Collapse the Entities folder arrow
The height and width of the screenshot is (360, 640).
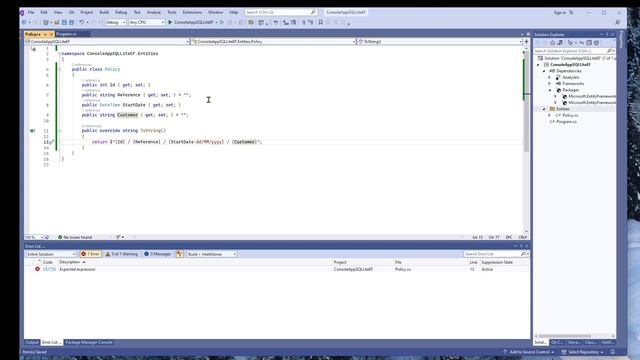click(544, 109)
